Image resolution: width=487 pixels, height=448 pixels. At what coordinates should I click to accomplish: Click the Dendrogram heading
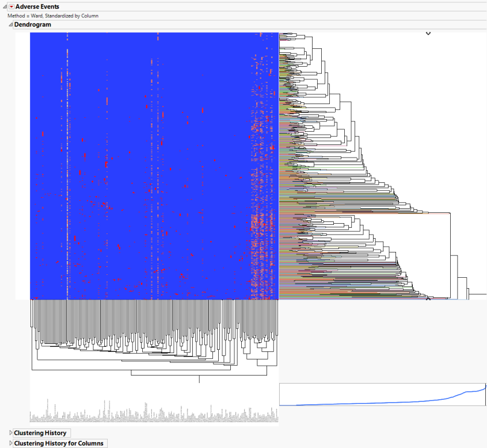click(33, 25)
